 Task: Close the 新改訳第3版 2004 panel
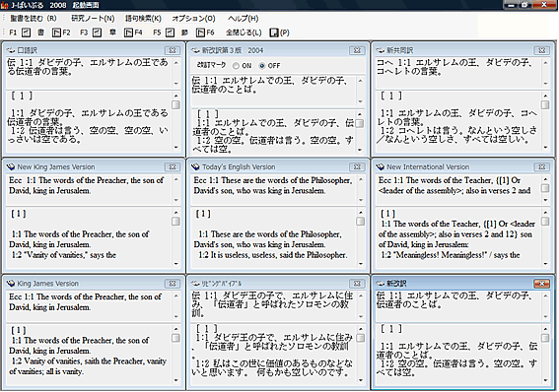coord(357,50)
